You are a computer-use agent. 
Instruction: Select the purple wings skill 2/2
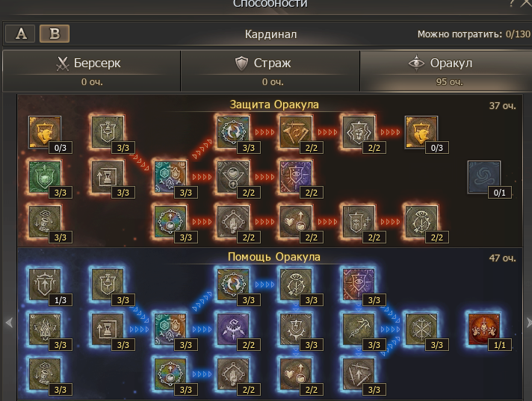coord(233,329)
